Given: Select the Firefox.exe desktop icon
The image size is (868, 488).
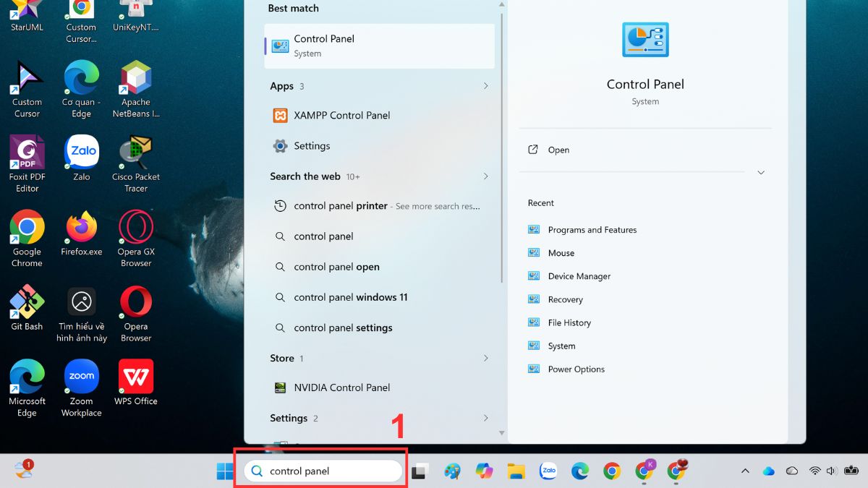Looking at the screenshot, I should (x=82, y=234).
